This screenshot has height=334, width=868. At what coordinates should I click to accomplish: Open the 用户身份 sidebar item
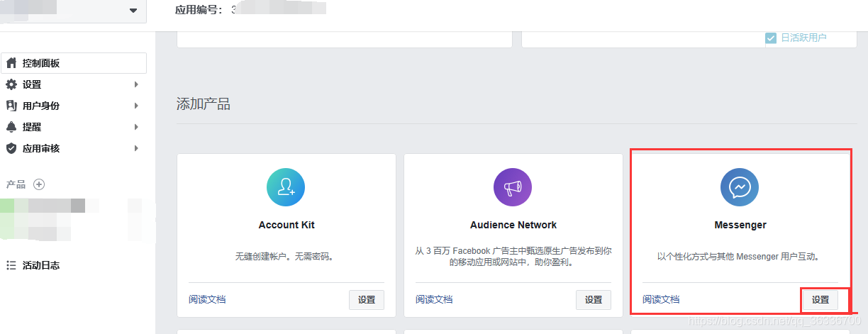pos(74,106)
